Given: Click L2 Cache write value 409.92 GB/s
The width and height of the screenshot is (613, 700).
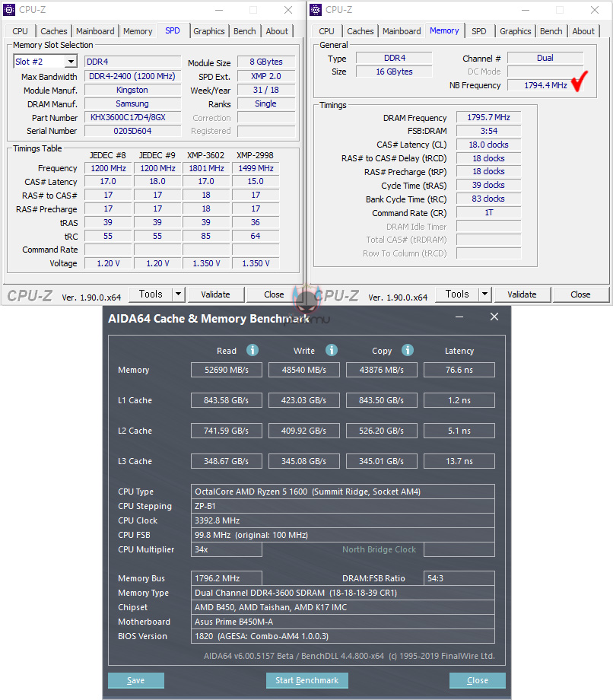Looking at the screenshot, I should [303, 431].
